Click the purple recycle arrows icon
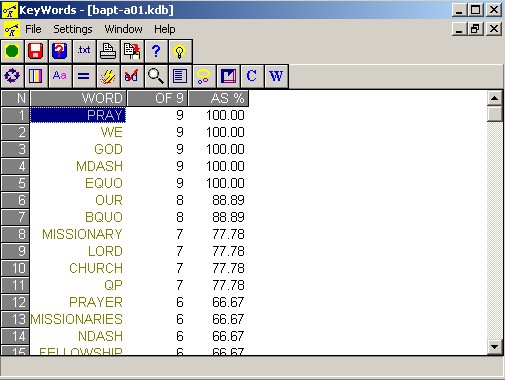 point(12,76)
